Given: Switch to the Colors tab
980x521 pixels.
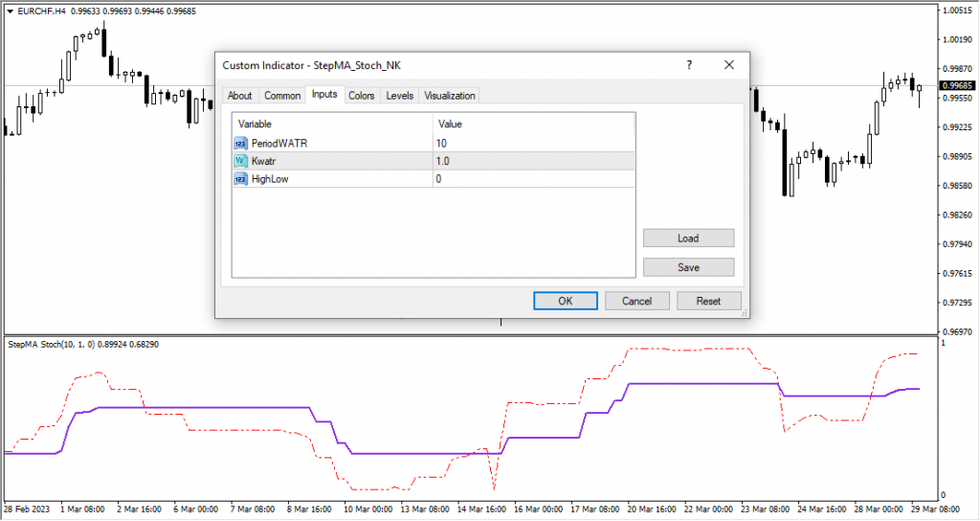Looking at the screenshot, I should tap(361, 96).
